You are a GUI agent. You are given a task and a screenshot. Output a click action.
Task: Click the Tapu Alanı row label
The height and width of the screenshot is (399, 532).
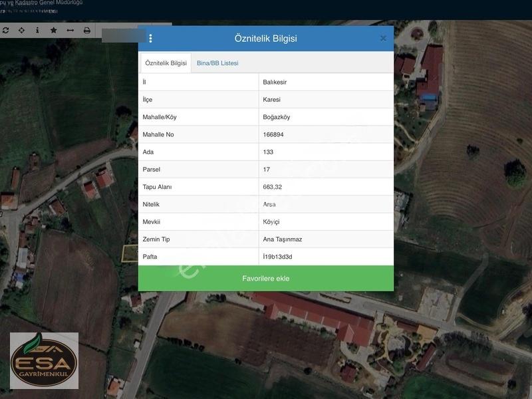click(157, 187)
